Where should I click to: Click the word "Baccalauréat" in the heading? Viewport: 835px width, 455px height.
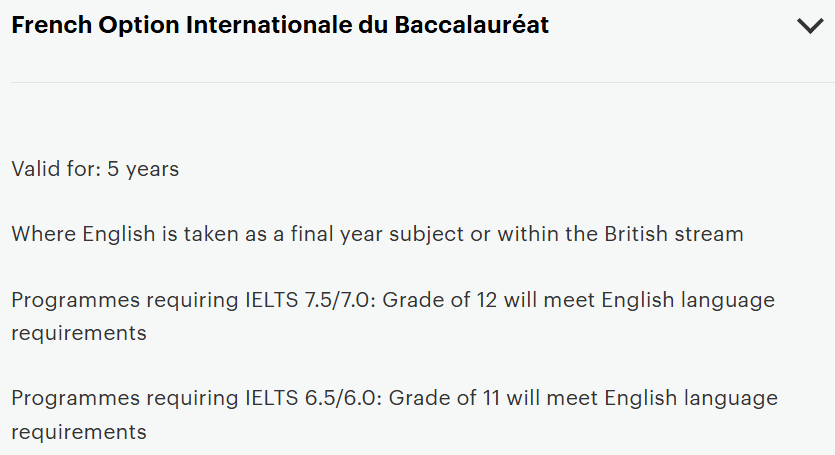click(468, 26)
